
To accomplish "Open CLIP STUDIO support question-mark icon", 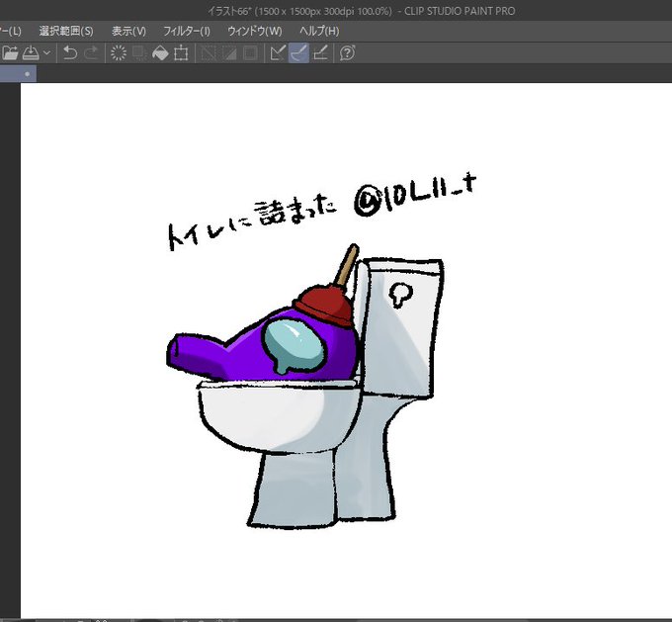I will 347,53.
